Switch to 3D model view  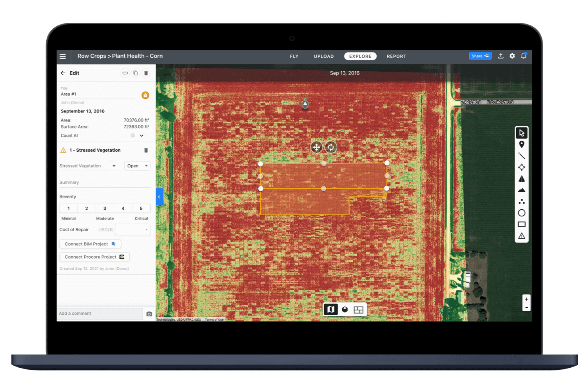pyautogui.click(x=345, y=309)
